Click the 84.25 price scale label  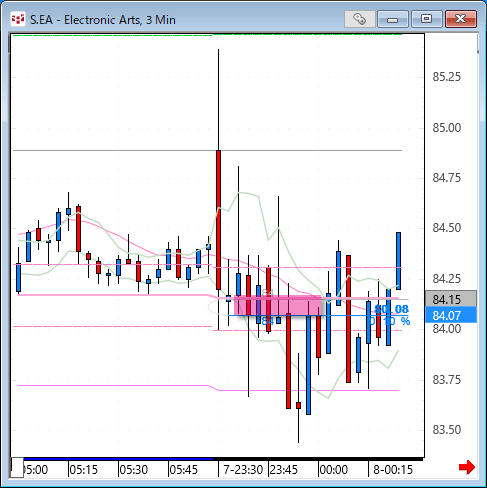click(x=447, y=278)
